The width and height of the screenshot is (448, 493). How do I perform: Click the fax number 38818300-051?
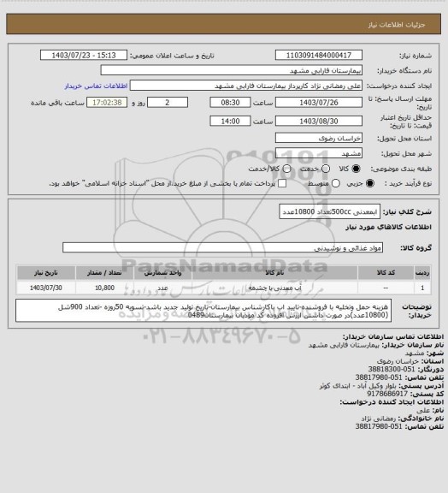click(392, 369)
